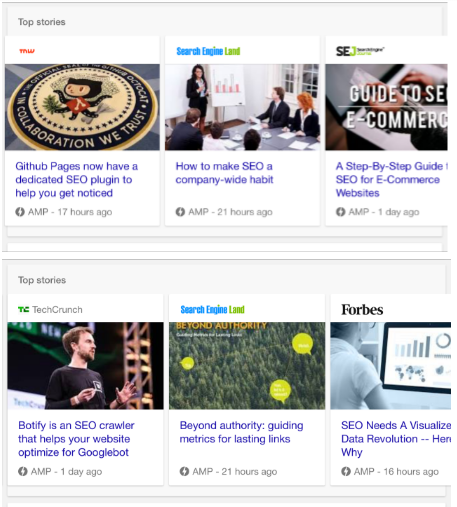Click the TechCrunch logo in the lower carousel
Image resolution: width=457 pixels, height=507 pixels.
50,310
